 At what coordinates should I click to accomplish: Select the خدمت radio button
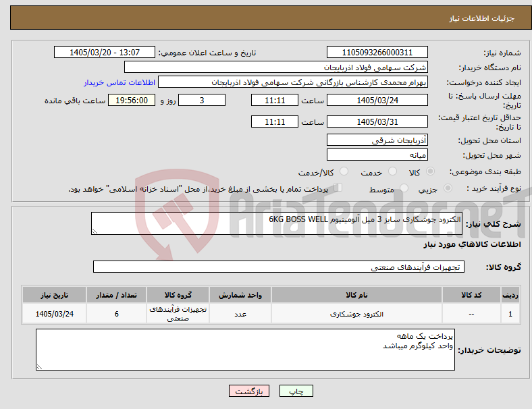pos(392,171)
